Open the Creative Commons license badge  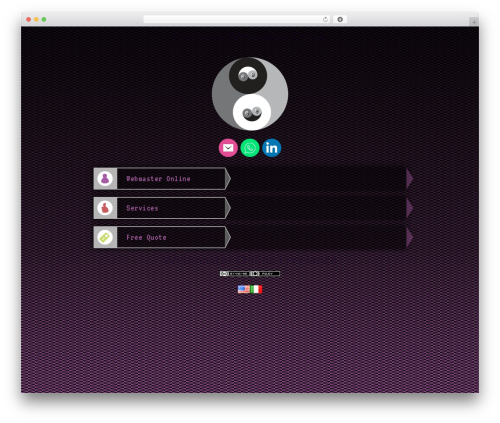pyautogui.click(x=235, y=274)
